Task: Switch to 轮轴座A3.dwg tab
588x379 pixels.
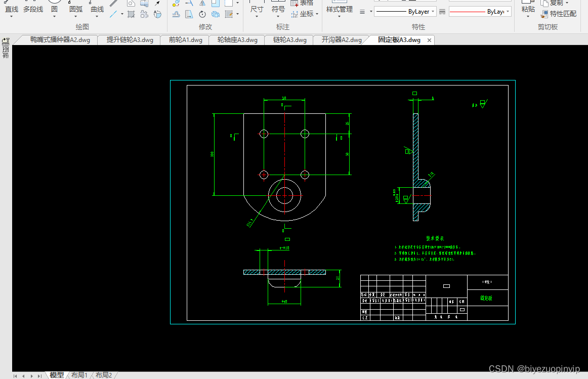Action: pos(237,40)
